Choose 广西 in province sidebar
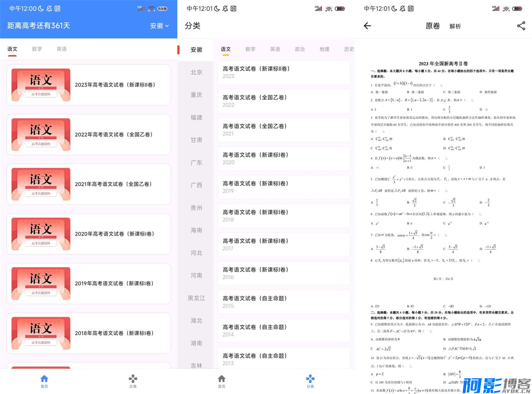Screen dimensions: 532x394 [x=196, y=185]
